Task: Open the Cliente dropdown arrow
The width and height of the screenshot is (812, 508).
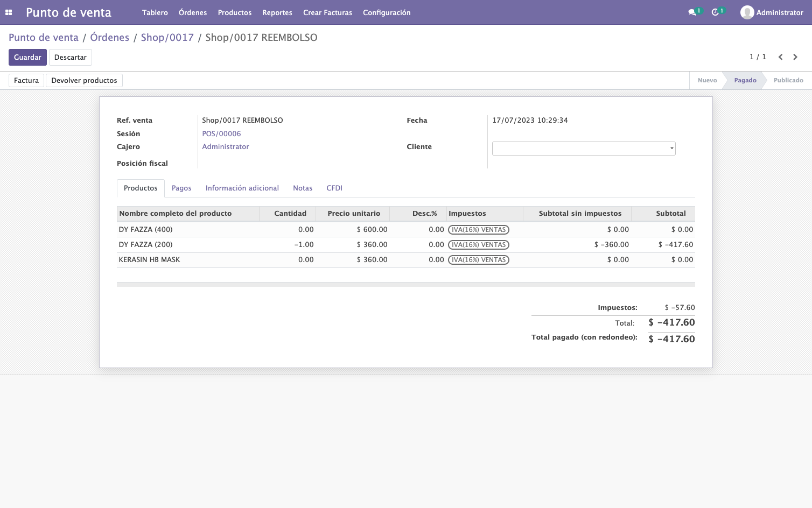Action: (x=671, y=149)
